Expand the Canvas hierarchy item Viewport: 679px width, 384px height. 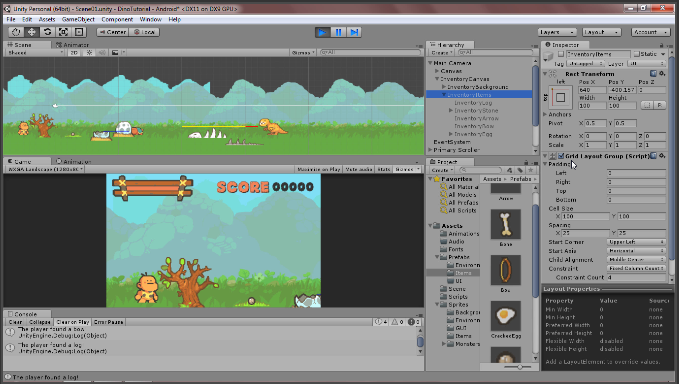[437, 71]
